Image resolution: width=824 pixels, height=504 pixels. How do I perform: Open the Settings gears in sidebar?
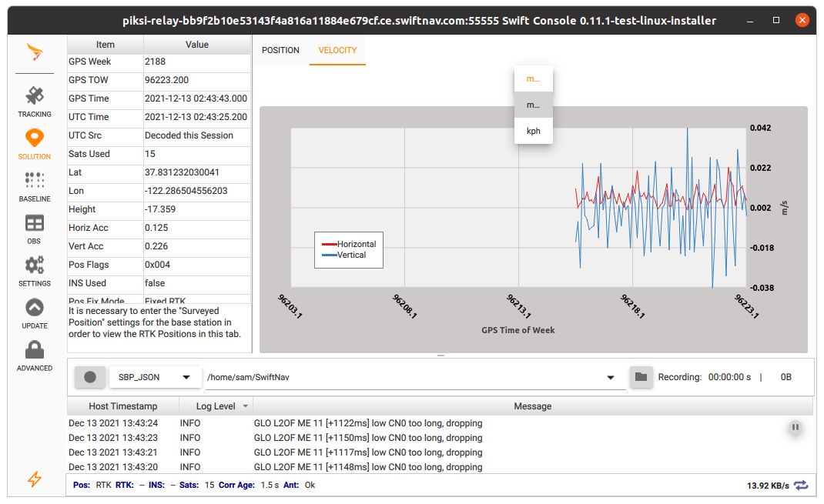point(35,272)
